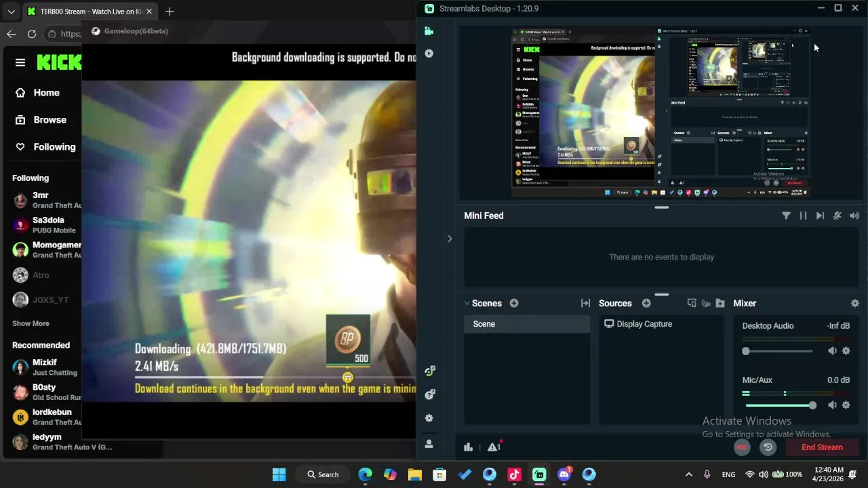The width and height of the screenshot is (868, 488).
Task: Select the Scene item in Scenes list
Action: [527, 324]
